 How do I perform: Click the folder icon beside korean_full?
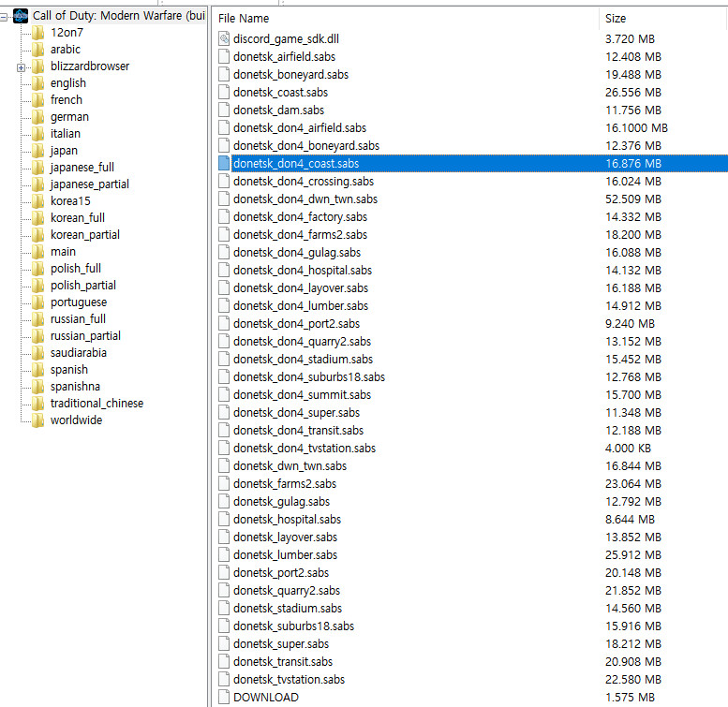click(x=37, y=218)
